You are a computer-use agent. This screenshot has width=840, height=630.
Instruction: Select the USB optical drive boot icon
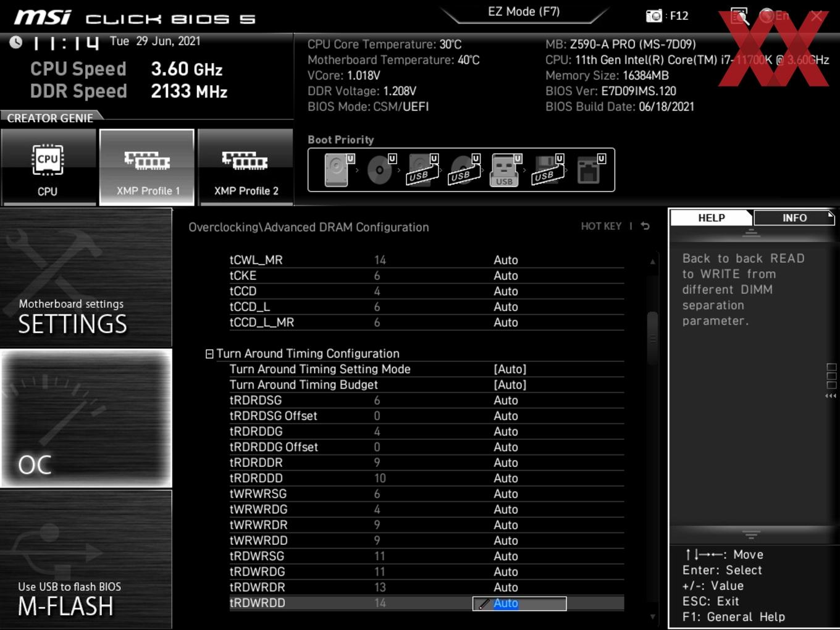click(x=464, y=170)
